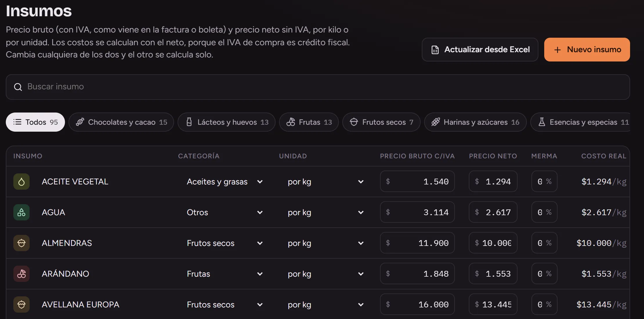Click the shapes icon beside AGUA

(21, 212)
